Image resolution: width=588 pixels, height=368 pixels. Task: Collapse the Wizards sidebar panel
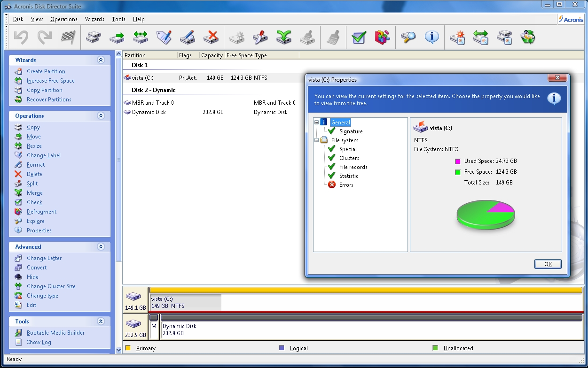pyautogui.click(x=101, y=60)
